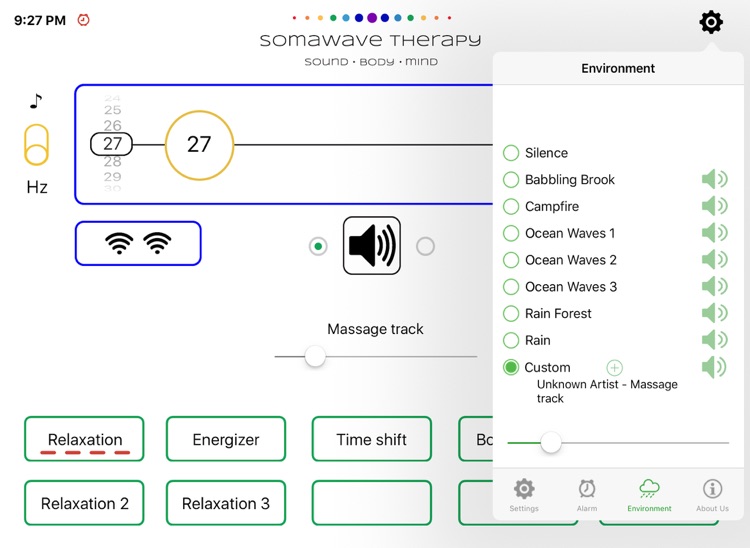Select the Silence environment option
Viewport: 750px width, 548px height.
511,153
